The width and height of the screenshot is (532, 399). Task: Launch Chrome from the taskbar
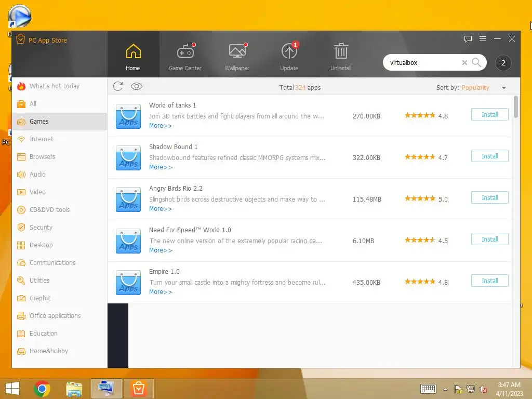click(x=42, y=389)
